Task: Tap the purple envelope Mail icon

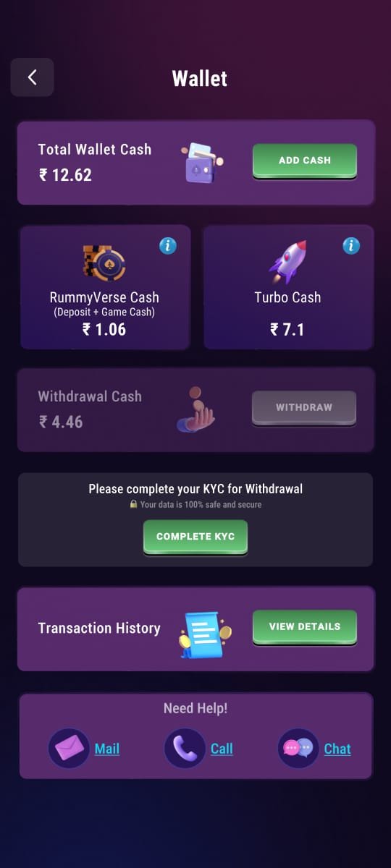Action: pos(70,748)
